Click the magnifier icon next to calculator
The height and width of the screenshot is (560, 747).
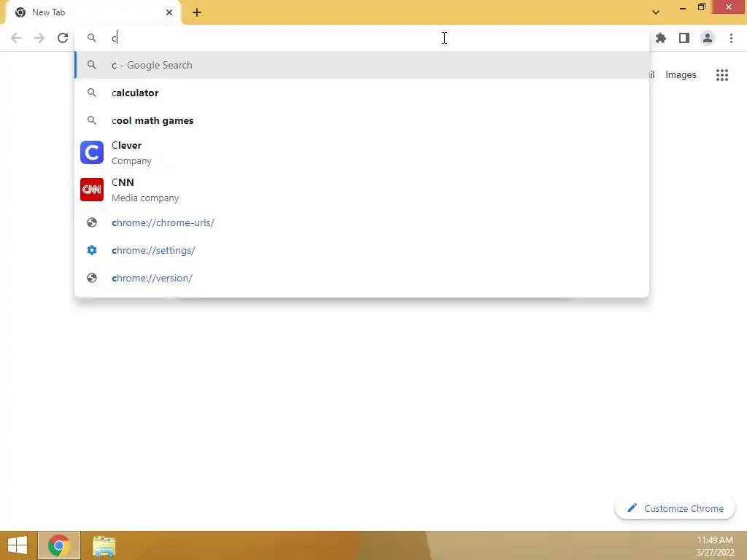click(x=92, y=93)
